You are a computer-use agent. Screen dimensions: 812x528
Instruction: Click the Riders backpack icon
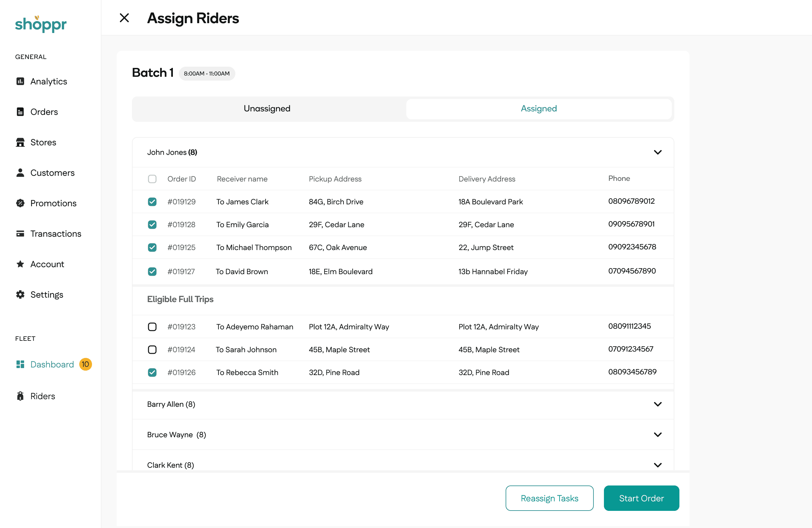click(20, 396)
